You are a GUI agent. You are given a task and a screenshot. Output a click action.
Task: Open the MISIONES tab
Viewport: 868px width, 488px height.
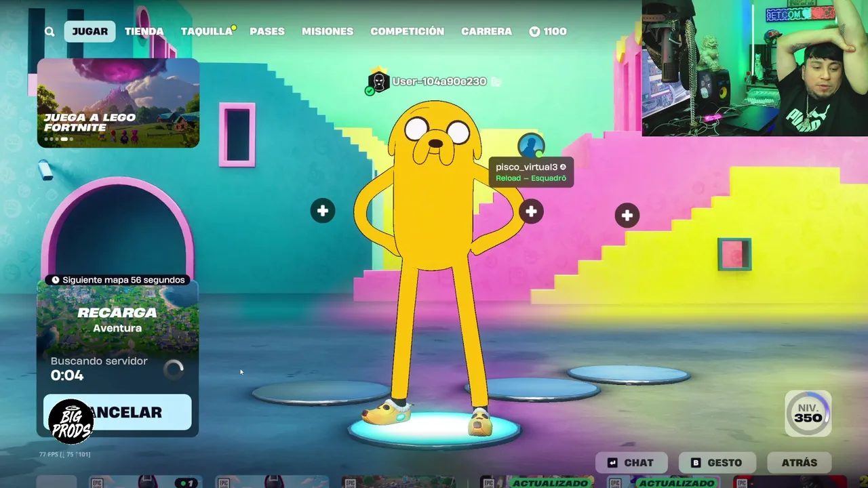point(328,31)
